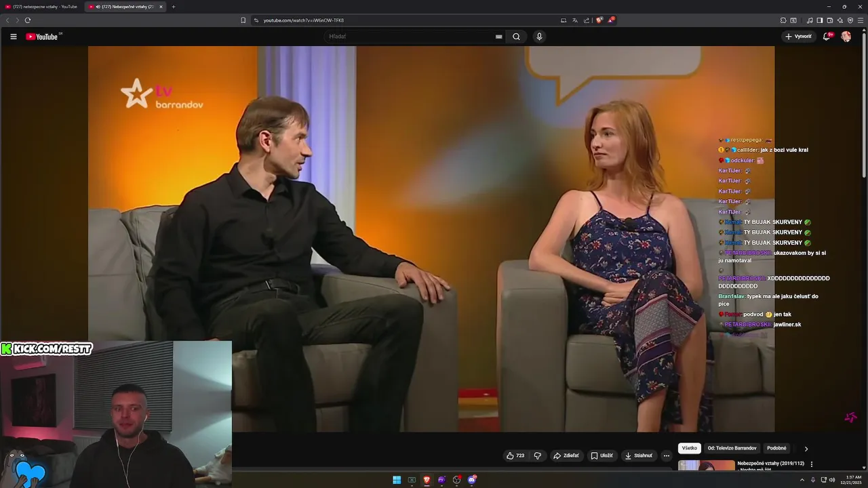Dislike the video
The image size is (868, 488).
pyautogui.click(x=537, y=455)
